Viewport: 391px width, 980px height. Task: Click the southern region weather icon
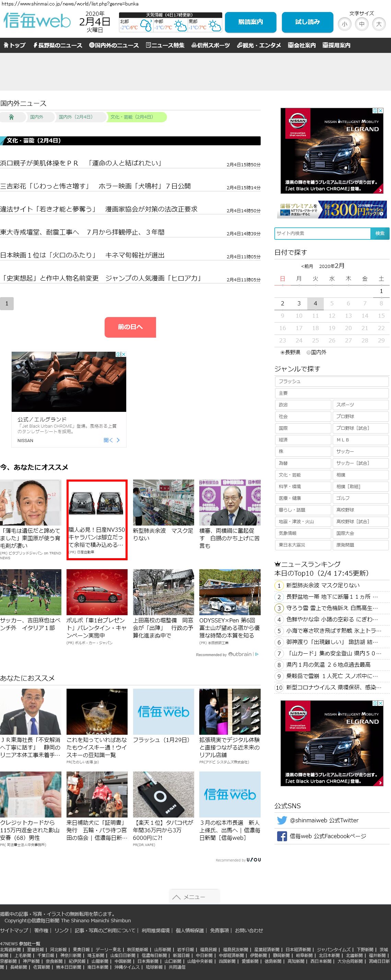pos(214,25)
